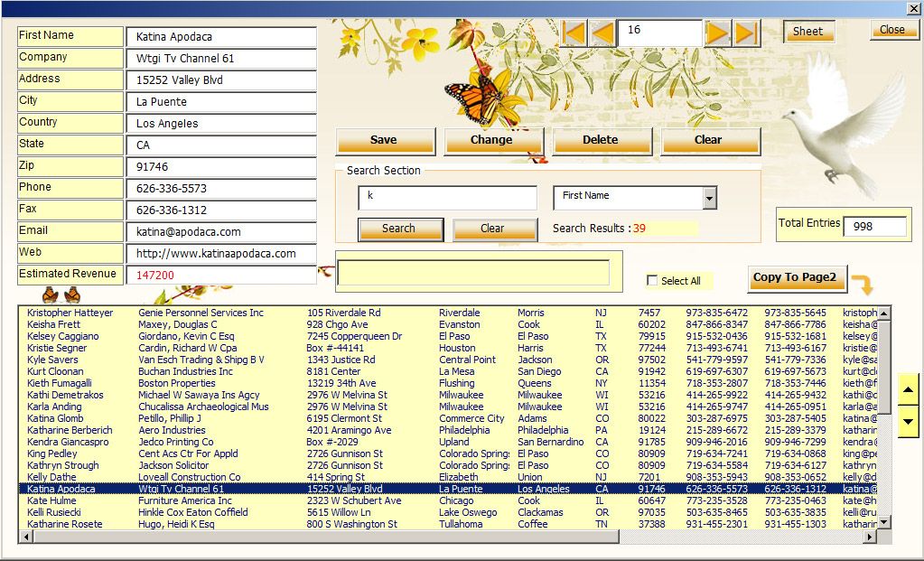Click company cell Jackson Solicitor
Viewport: 924px width, 561px height.
click(x=173, y=465)
